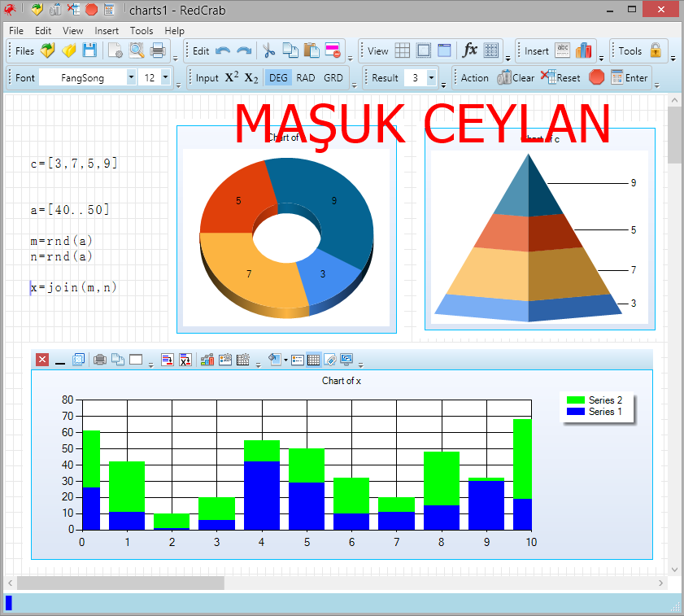Image resolution: width=684 pixels, height=616 pixels.
Task: Click the horizontal scrollbar thumb
Action: [x=120, y=583]
